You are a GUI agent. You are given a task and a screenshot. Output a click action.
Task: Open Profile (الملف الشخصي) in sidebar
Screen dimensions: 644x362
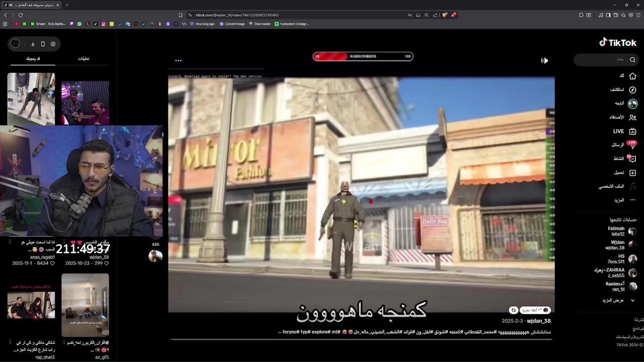(632, 186)
